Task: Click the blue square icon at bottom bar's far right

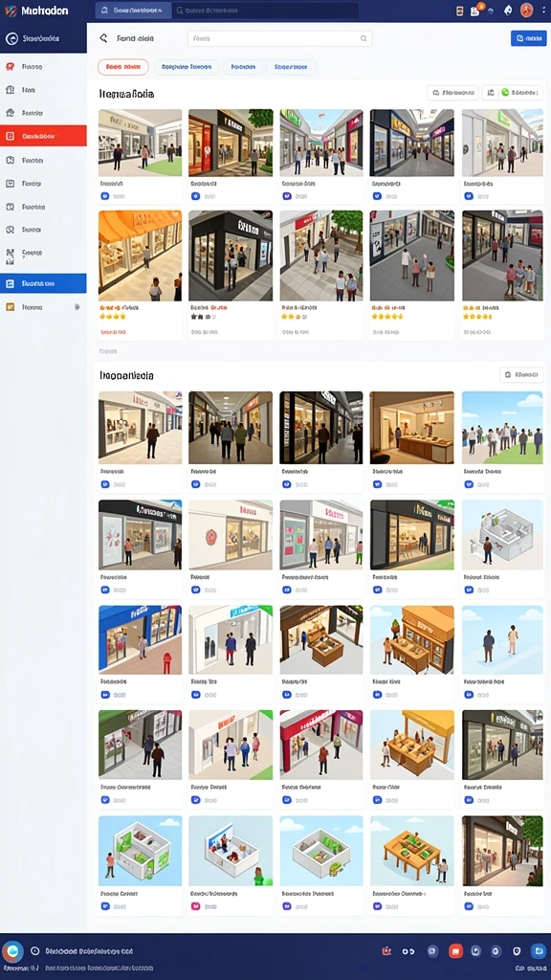Action: click(x=538, y=951)
